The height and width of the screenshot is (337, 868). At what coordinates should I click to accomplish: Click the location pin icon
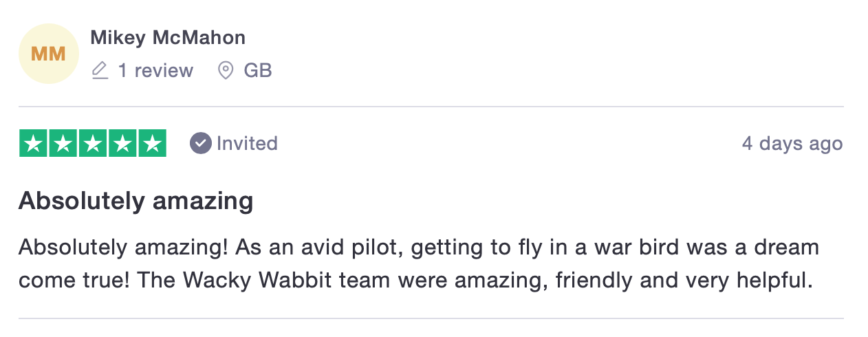[x=225, y=70]
